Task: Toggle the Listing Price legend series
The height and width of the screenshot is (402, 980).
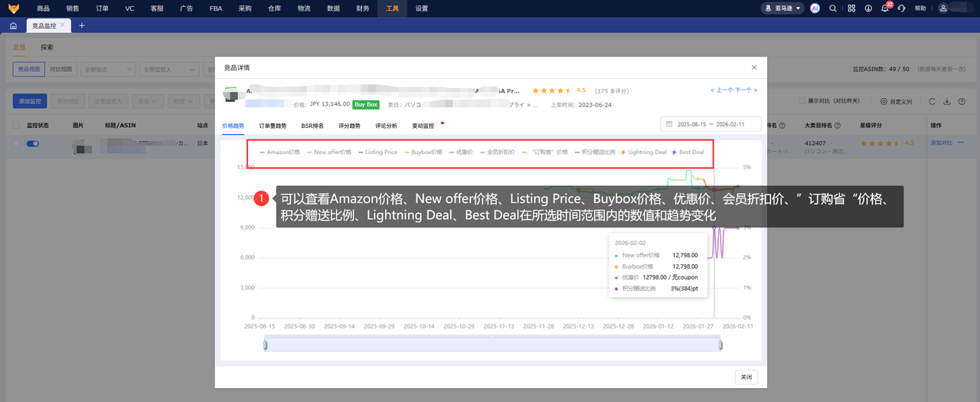Action: (x=377, y=152)
